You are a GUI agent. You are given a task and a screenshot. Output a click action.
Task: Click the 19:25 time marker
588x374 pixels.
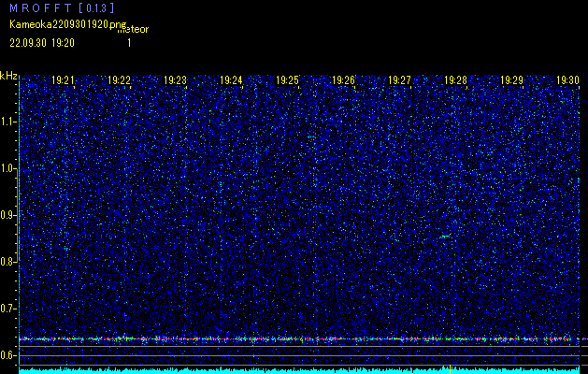[287, 80]
